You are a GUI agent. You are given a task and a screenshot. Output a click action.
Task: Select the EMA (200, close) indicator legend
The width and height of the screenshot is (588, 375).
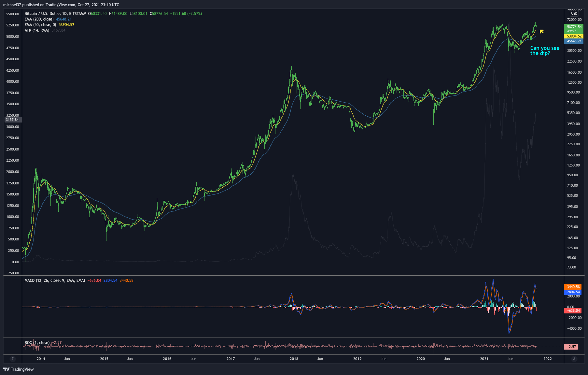pyautogui.click(x=39, y=19)
